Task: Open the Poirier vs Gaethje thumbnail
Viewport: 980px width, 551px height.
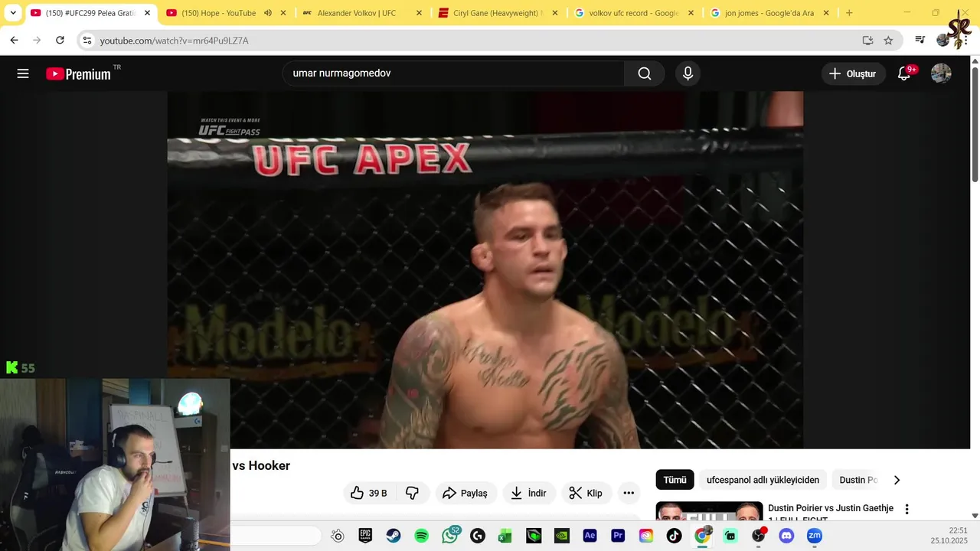Action: tap(709, 511)
